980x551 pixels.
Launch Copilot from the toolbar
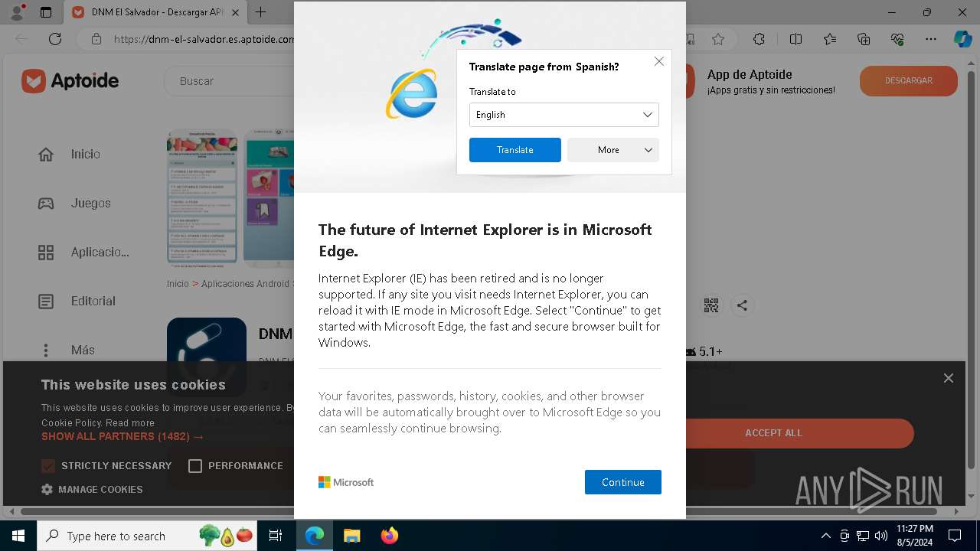tap(962, 39)
